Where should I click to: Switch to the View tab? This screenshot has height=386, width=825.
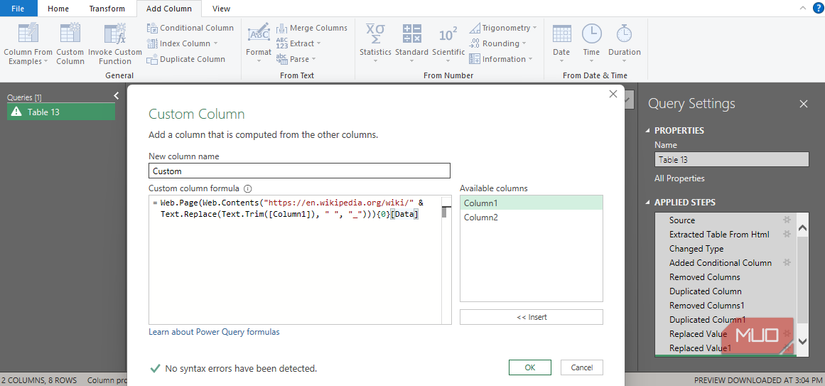click(x=222, y=8)
